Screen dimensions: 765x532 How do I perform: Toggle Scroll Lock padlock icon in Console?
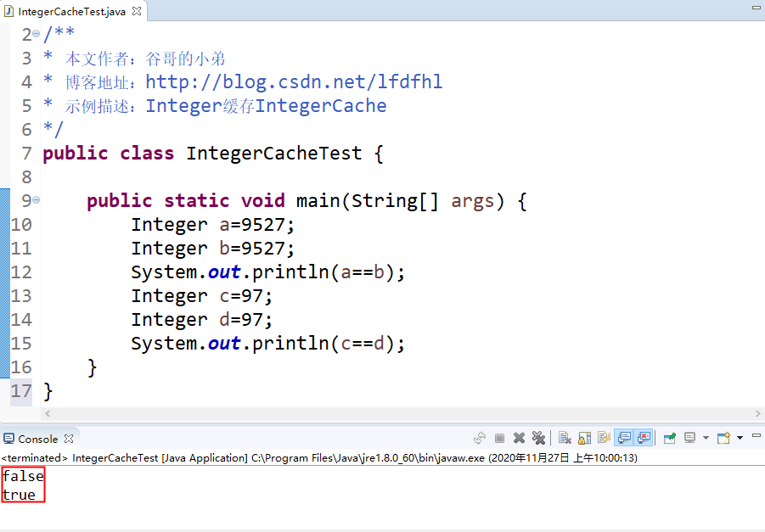point(584,438)
